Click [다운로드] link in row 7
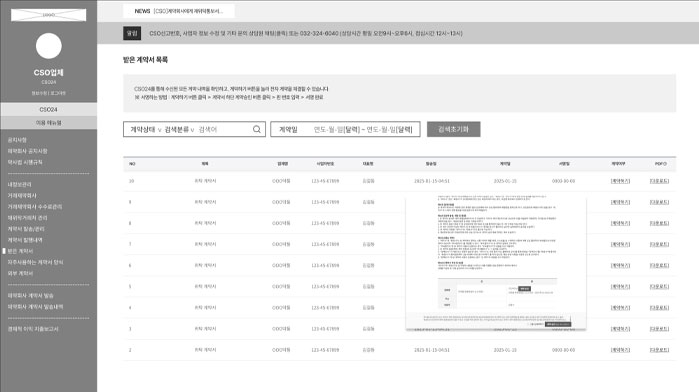The image size is (699, 392). tap(659, 244)
